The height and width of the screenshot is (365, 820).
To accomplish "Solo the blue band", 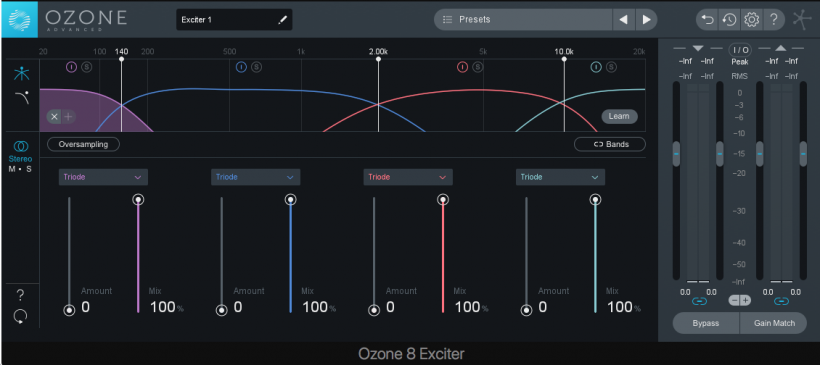I will 256,67.
